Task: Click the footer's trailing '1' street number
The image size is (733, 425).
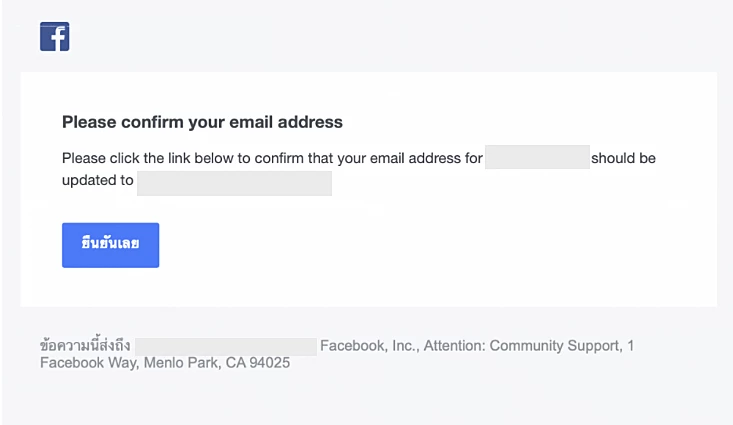Action: point(631,346)
